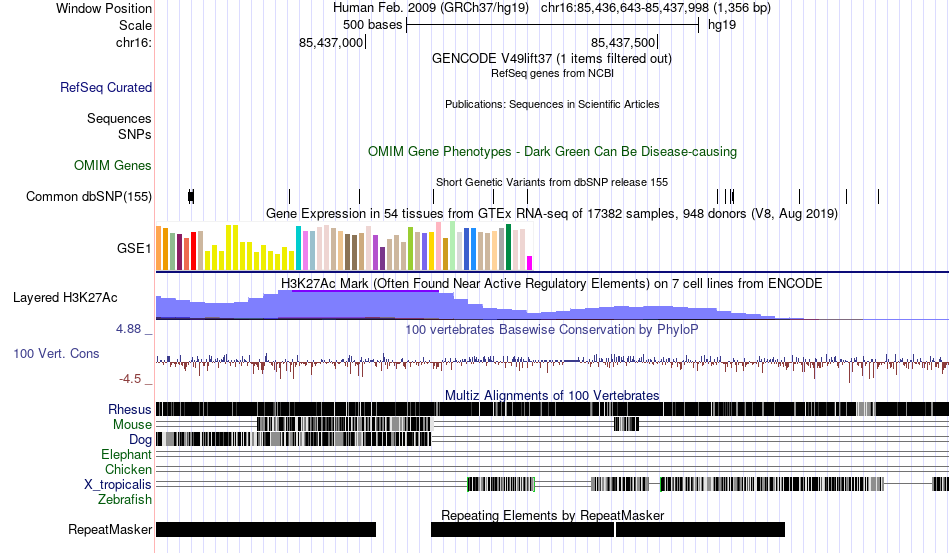This screenshot has width=950, height=553.
Task: Select the Mouse alignment row label
Action: (132, 425)
